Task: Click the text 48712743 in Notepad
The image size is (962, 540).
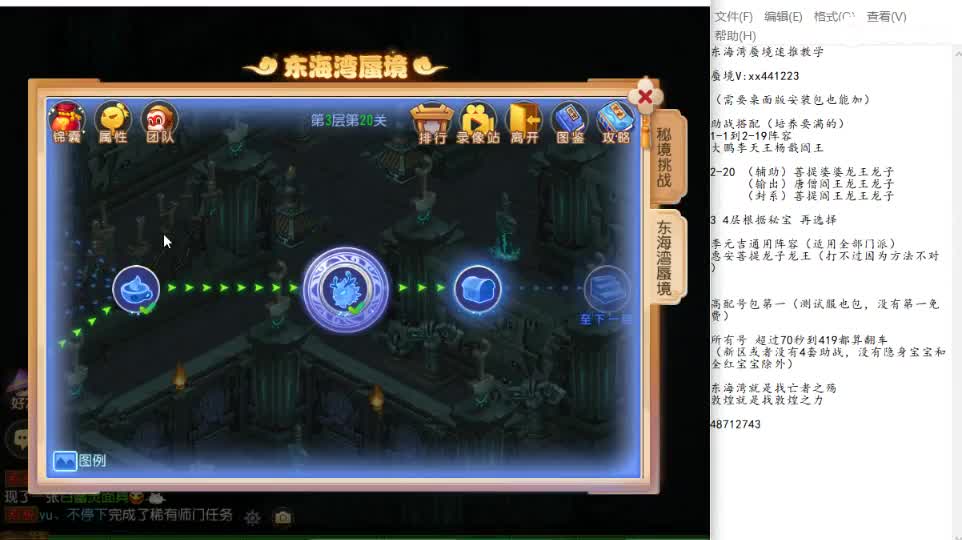Action: click(x=736, y=425)
